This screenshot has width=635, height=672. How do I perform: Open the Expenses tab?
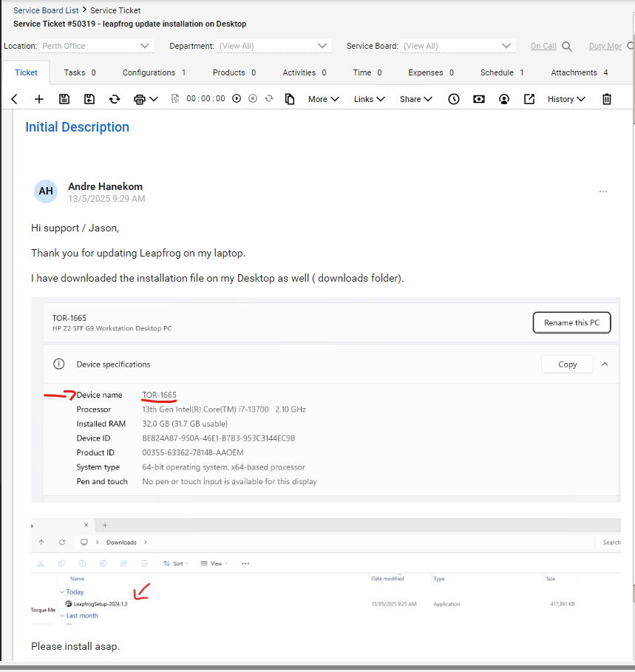click(x=431, y=73)
